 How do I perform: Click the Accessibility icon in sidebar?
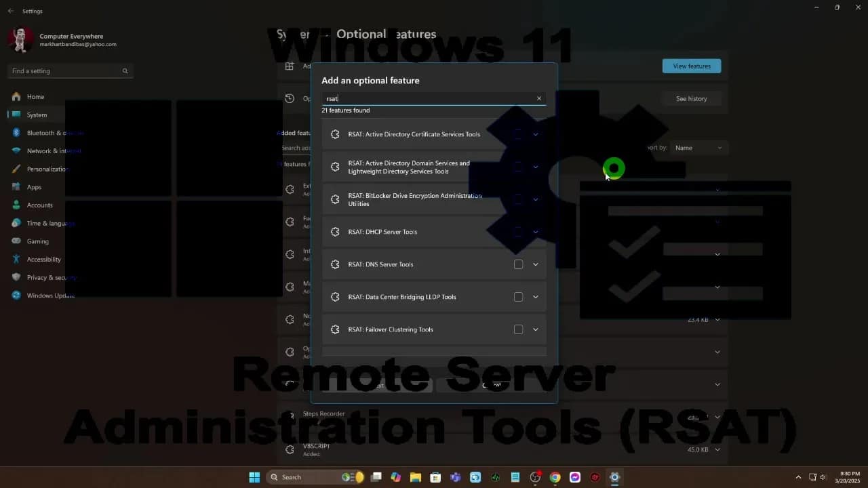[x=16, y=259]
